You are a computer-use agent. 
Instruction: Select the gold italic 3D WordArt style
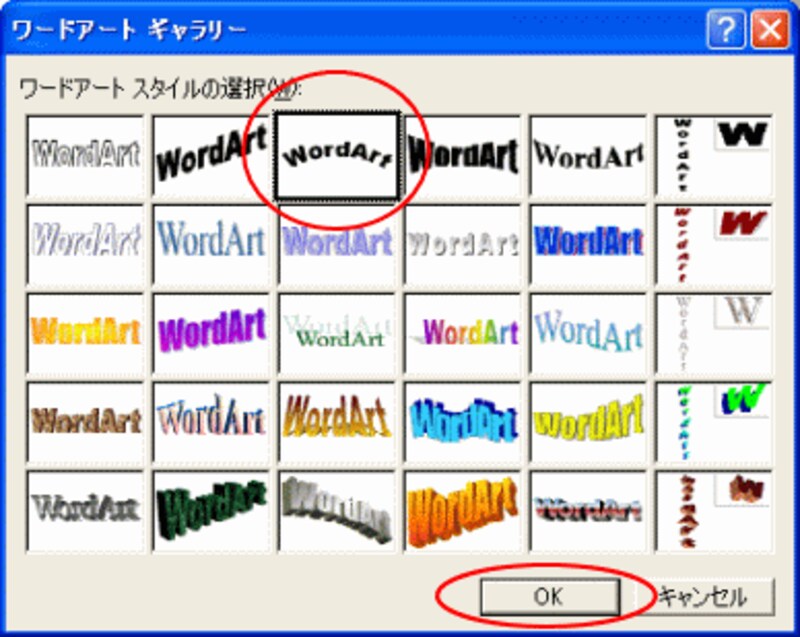tap(337, 422)
